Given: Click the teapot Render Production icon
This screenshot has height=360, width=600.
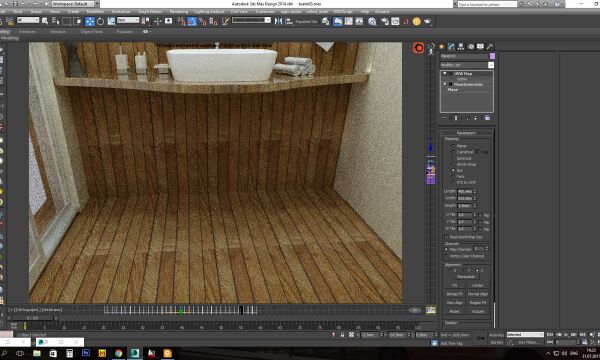Looking at the screenshot, I should (427, 21).
